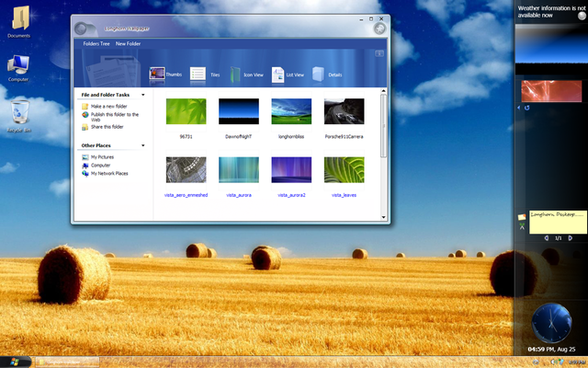Switch to Icon View

235,75
